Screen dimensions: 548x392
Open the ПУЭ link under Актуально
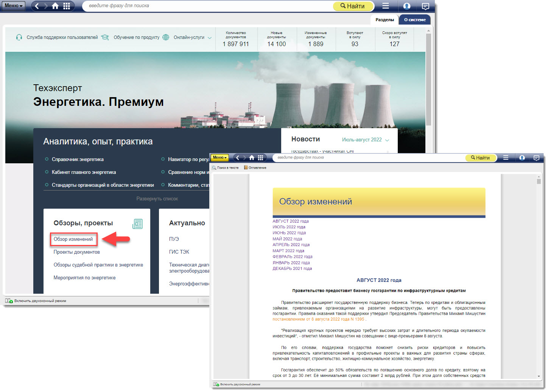click(x=174, y=239)
